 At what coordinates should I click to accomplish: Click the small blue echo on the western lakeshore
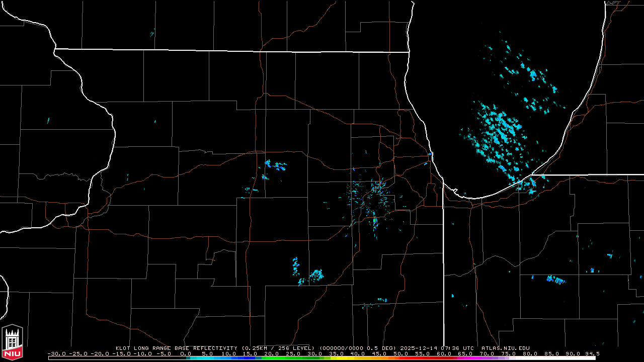(431, 154)
